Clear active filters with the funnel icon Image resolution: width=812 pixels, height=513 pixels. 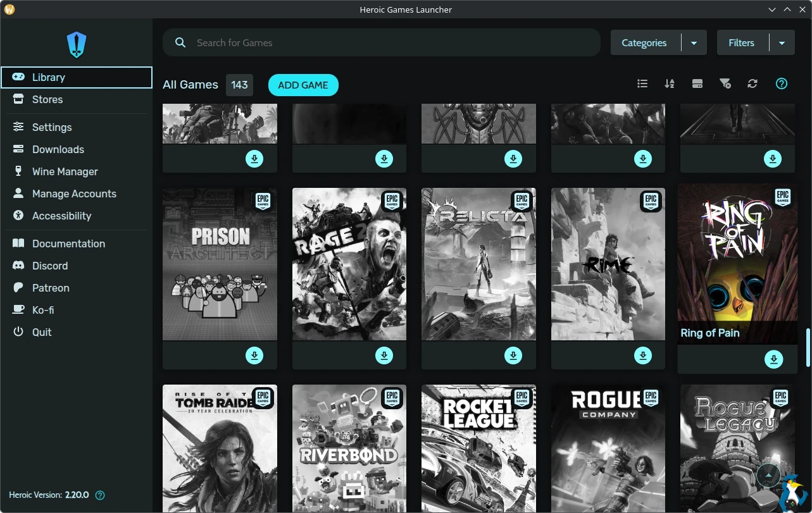tap(725, 84)
